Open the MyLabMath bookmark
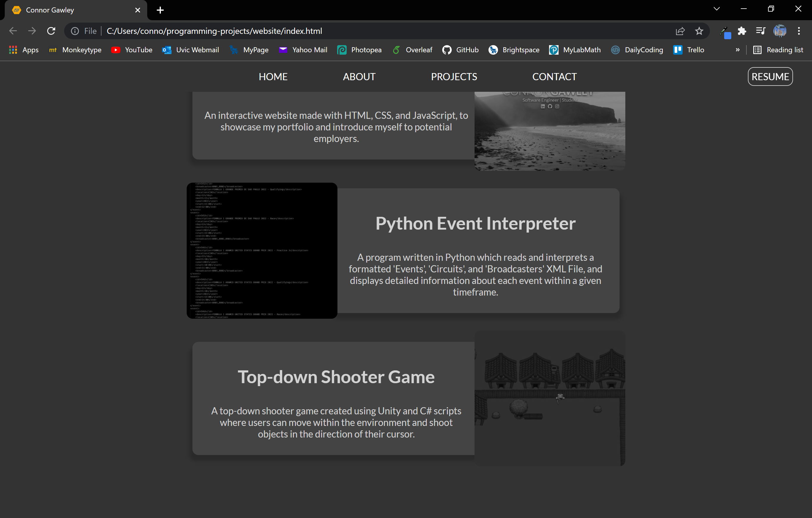 tap(575, 50)
